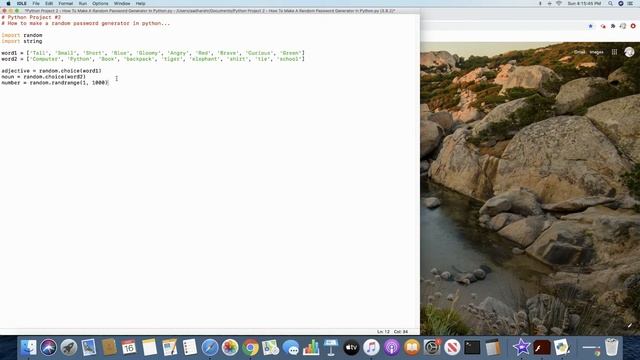
Task: Open Reminders app in the dock
Action: [x=190, y=348]
